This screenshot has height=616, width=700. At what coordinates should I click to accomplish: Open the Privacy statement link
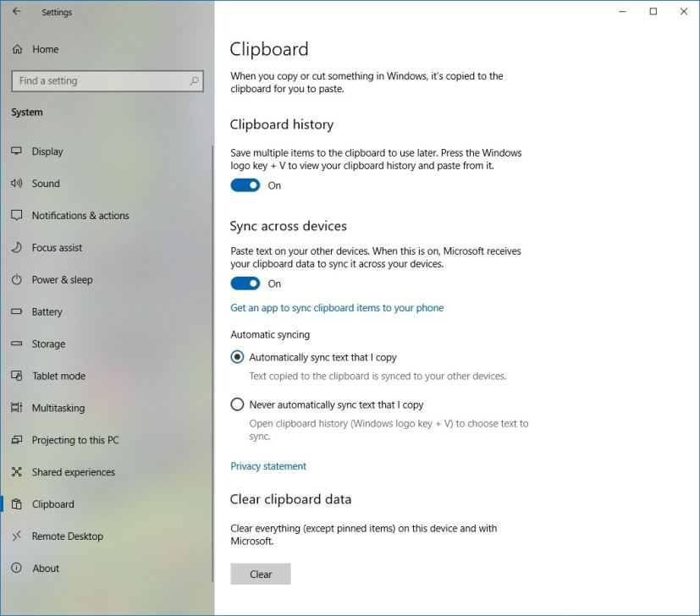pos(268,465)
